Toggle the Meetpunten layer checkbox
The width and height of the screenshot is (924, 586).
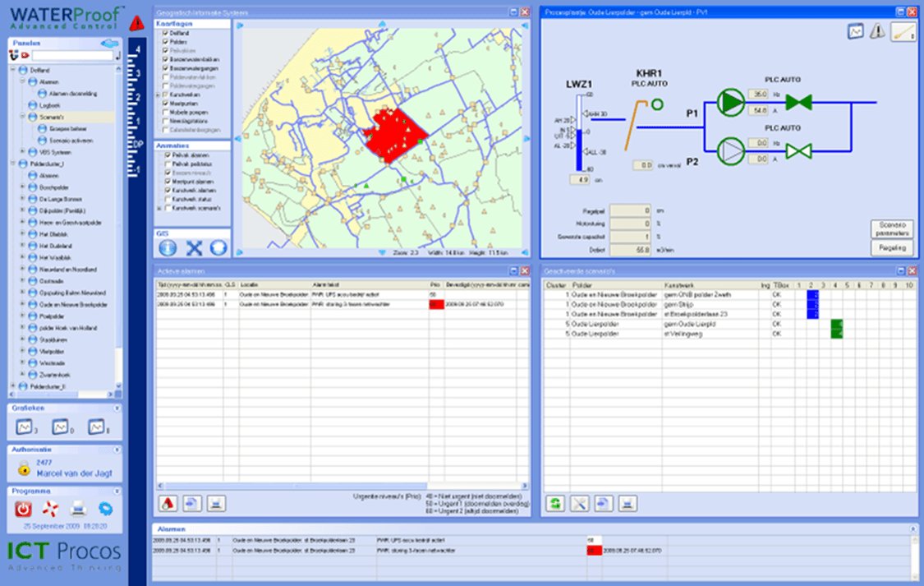coord(166,104)
